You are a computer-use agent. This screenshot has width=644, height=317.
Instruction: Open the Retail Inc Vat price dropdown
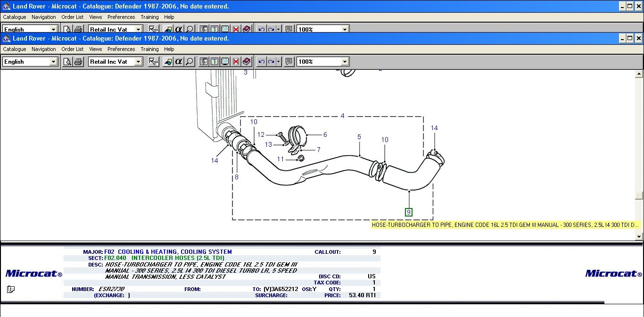coord(138,62)
